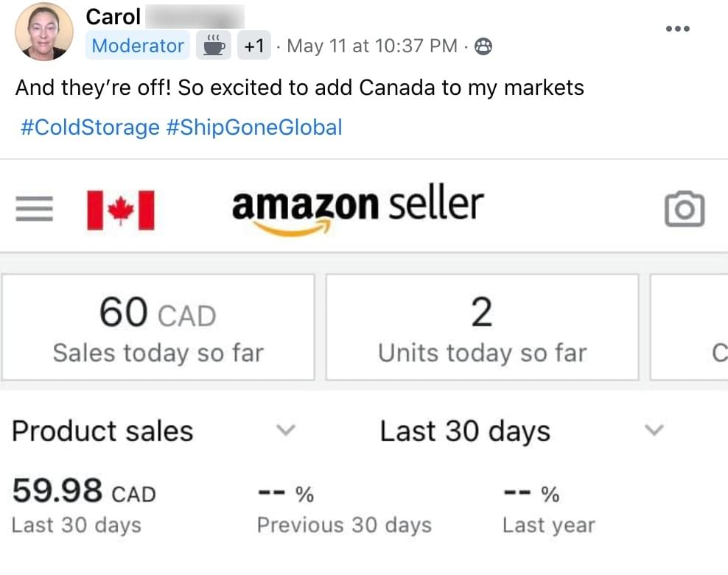Click the +1 additional badges indicator
This screenshot has width=728, height=575.
(x=253, y=46)
